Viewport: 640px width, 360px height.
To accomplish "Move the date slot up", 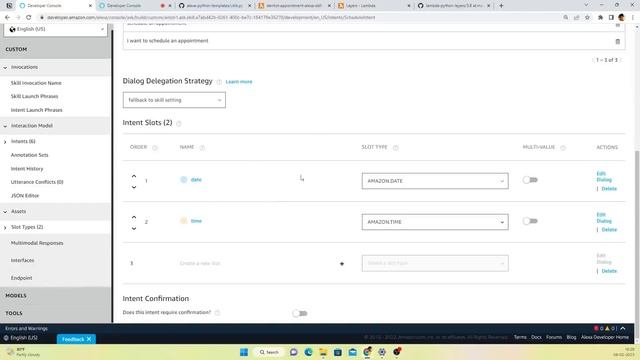I will pos(134,176).
